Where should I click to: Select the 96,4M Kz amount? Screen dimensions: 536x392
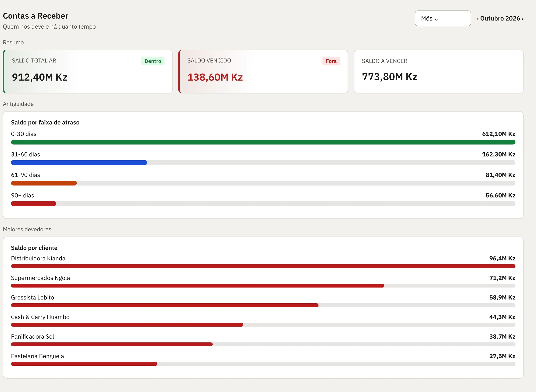pyautogui.click(x=502, y=258)
